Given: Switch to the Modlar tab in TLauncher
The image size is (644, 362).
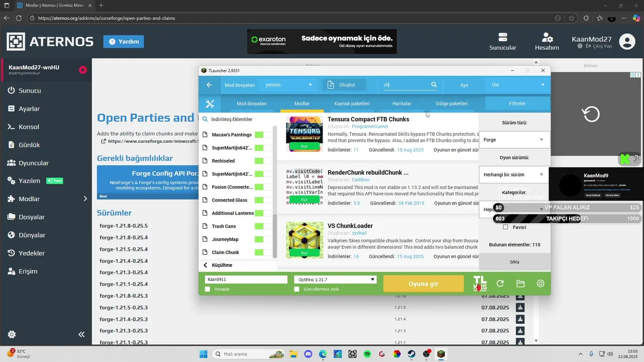Looking at the screenshot, I should pos(302,104).
